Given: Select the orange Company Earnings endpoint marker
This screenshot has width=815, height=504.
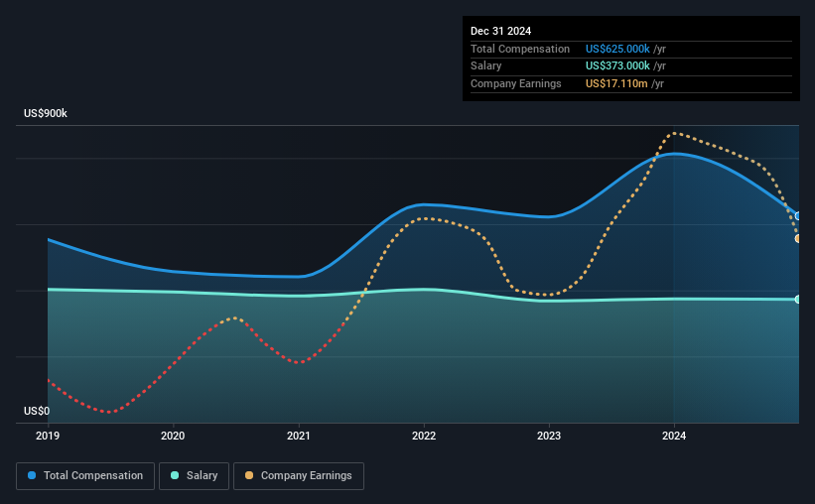Looking at the screenshot, I should [798, 238].
